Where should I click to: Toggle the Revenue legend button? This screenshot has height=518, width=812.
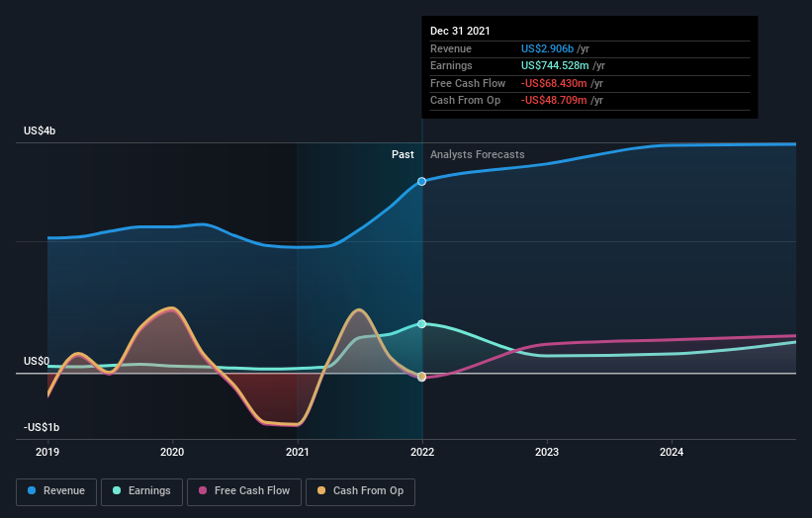56,491
